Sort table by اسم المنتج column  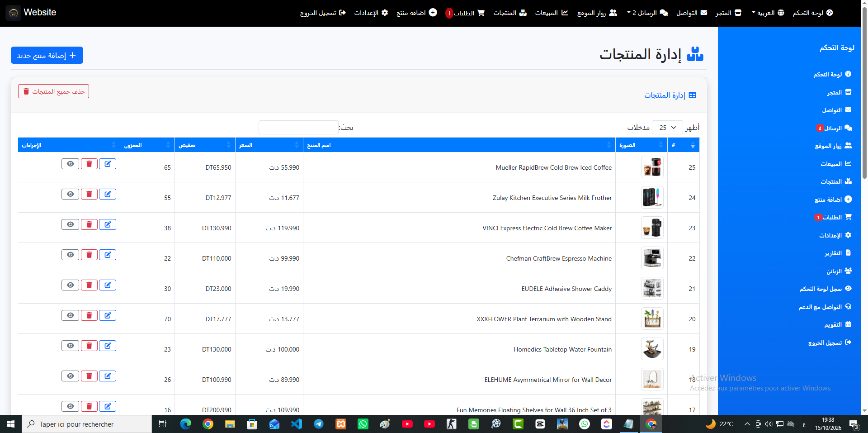coord(459,145)
